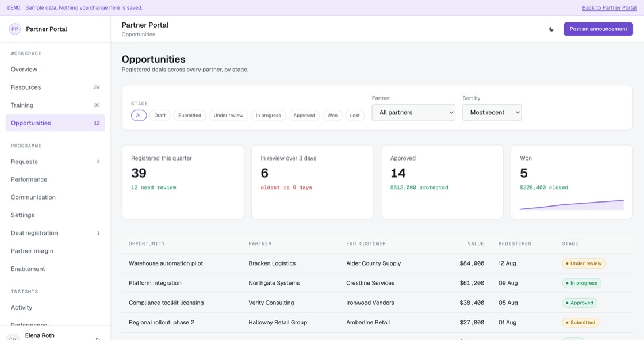
Task: Click the Halloway Retail Group partner cell
Action: tap(278, 323)
